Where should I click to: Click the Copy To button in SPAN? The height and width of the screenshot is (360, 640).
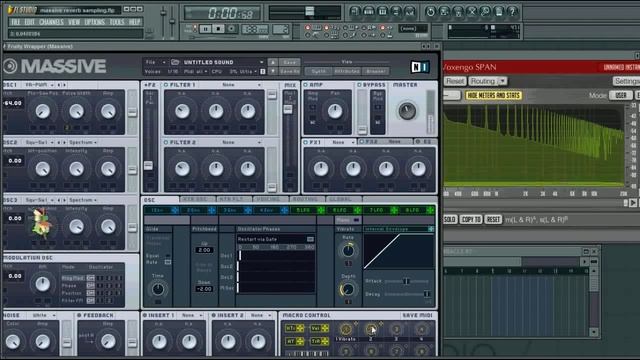tap(471, 220)
